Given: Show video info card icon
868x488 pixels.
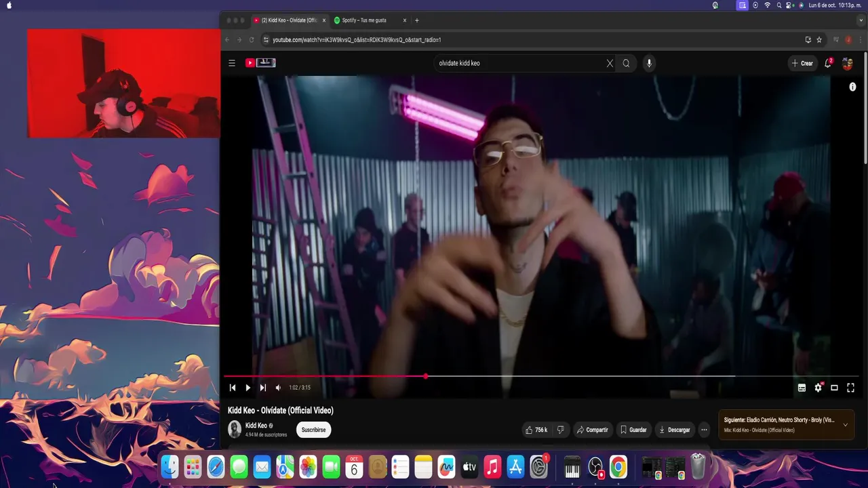Looking at the screenshot, I should click(852, 87).
